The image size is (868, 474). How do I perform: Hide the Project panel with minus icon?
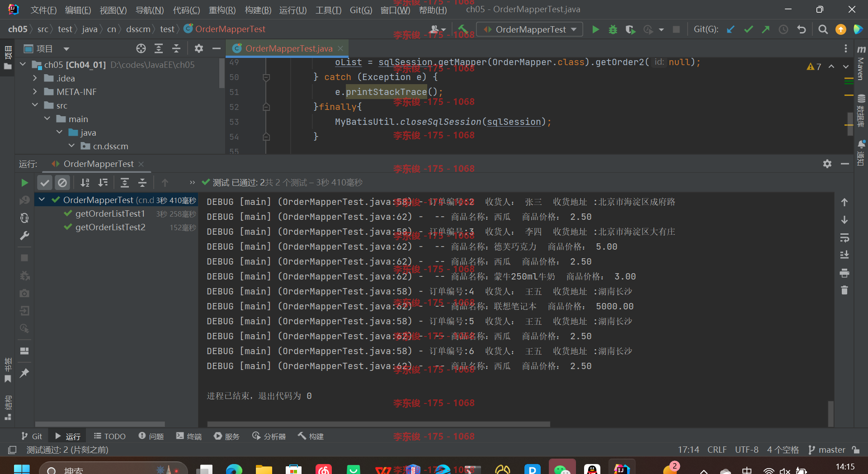[x=217, y=48]
